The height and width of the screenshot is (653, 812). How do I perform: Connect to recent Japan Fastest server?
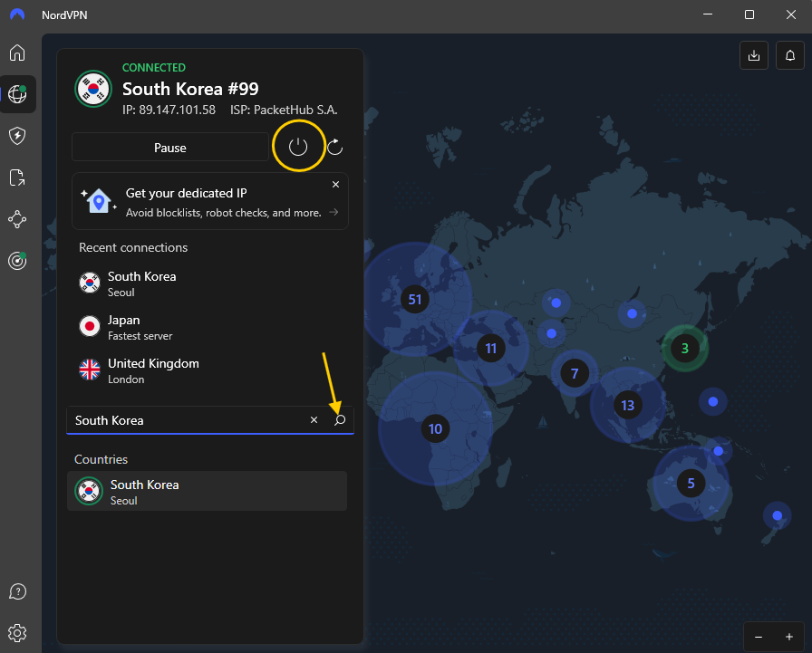coord(208,328)
